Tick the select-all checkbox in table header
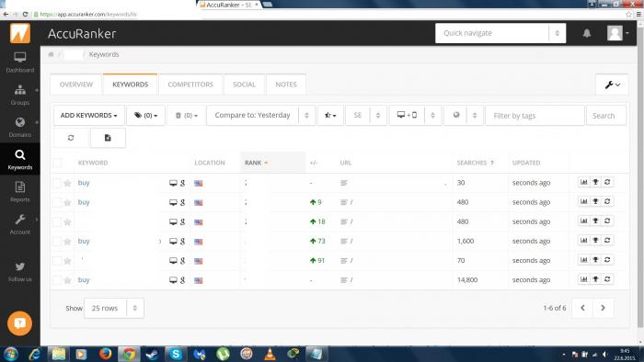 57,163
